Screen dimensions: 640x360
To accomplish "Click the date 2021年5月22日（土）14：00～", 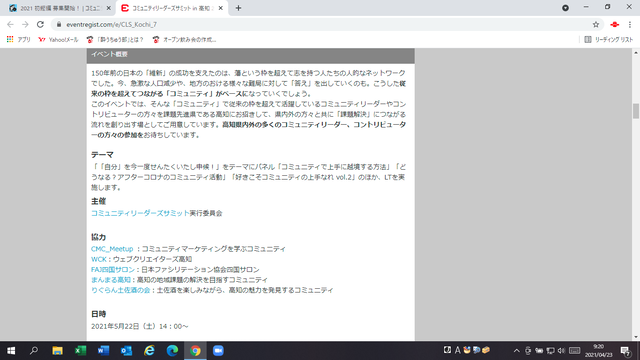I will point(140,326).
